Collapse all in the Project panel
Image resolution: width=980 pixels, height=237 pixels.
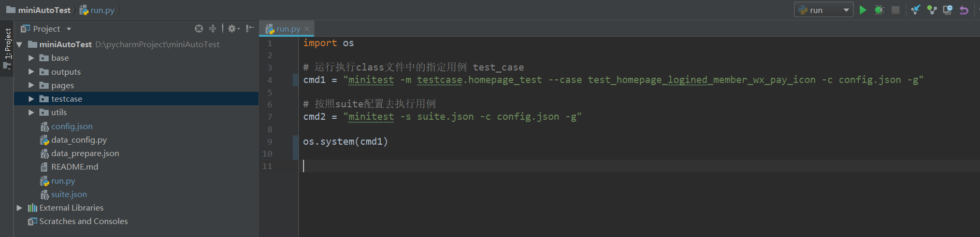212,29
